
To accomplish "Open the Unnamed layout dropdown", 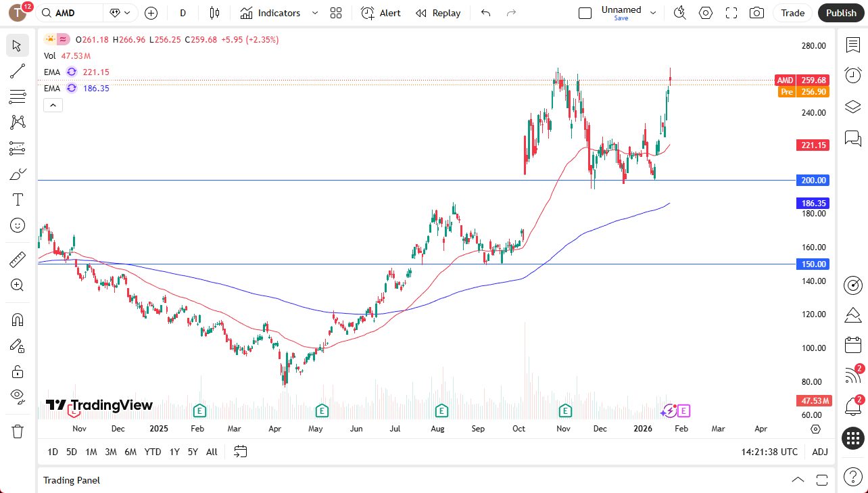I will [x=652, y=13].
